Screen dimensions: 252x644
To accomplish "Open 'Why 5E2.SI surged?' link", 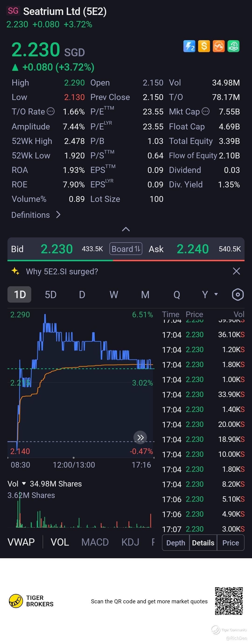I will pyautogui.click(x=62, y=272).
